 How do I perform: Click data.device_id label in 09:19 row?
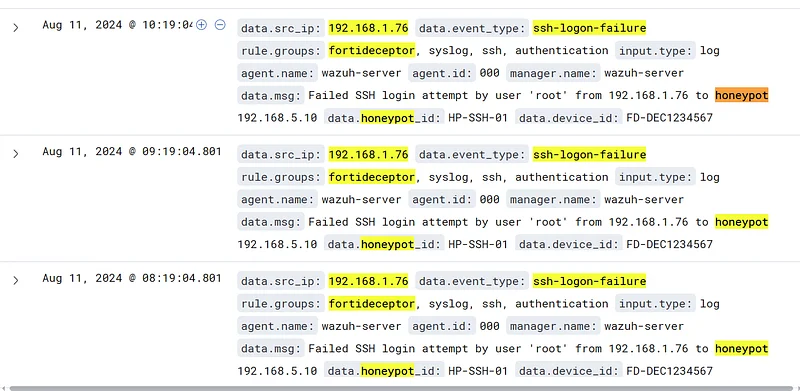[569, 245]
